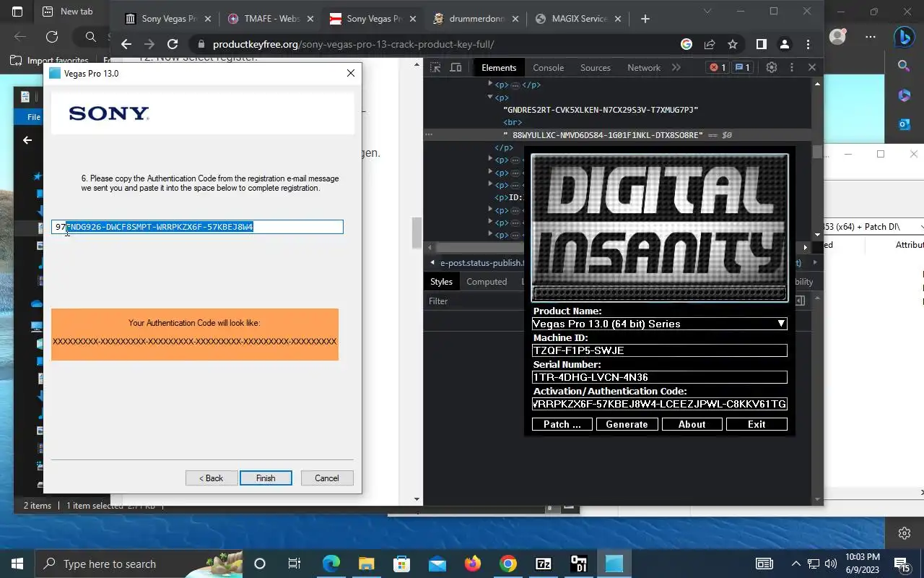Toggle the device toolbar icon in DevTools
Image resolution: width=924 pixels, height=578 pixels.
tap(456, 67)
